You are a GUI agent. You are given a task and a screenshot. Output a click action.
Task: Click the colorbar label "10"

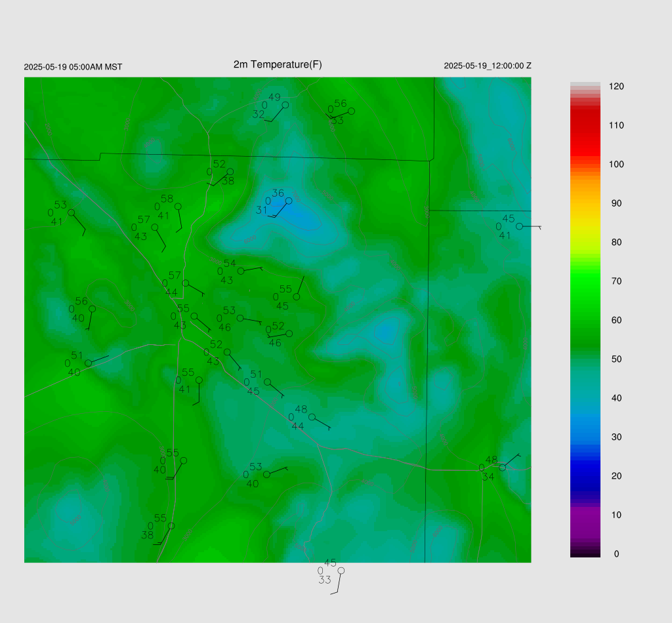pos(616,515)
